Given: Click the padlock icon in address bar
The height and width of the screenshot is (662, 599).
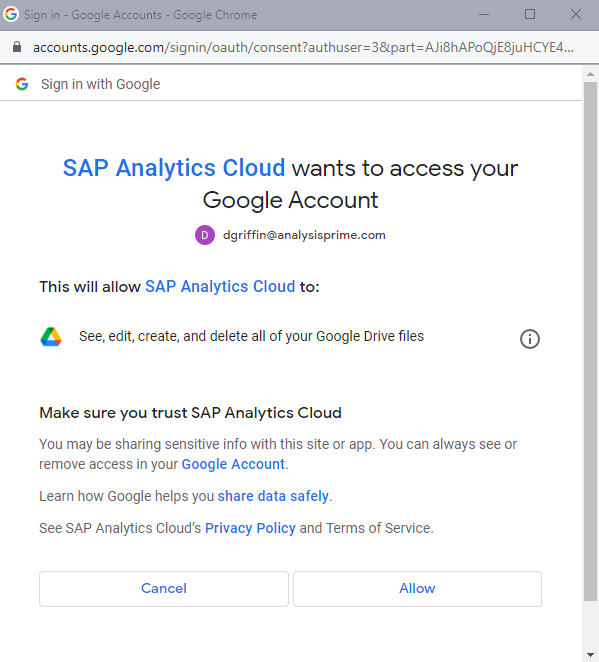Looking at the screenshot, I should (x=17, y=47).
